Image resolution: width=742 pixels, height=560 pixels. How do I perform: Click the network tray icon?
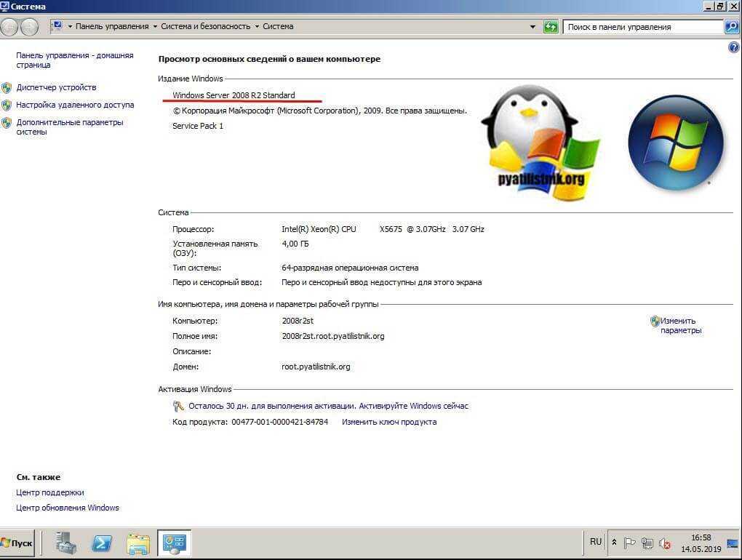click(x=647, y=543)
